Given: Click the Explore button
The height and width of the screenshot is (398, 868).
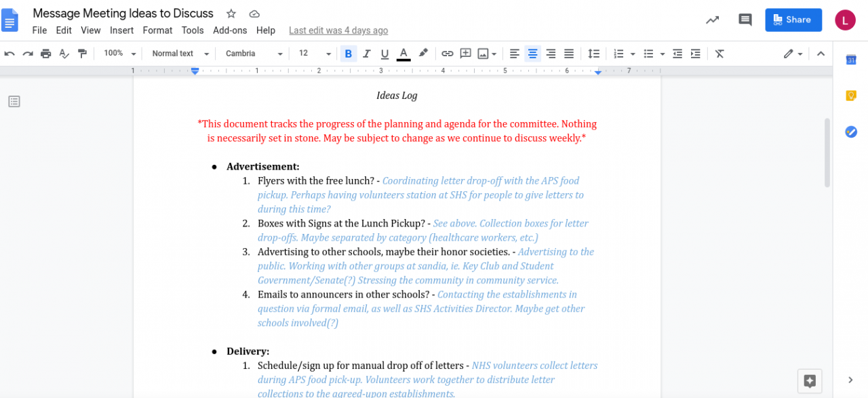Looking at the screenshot, I should 810,380.
